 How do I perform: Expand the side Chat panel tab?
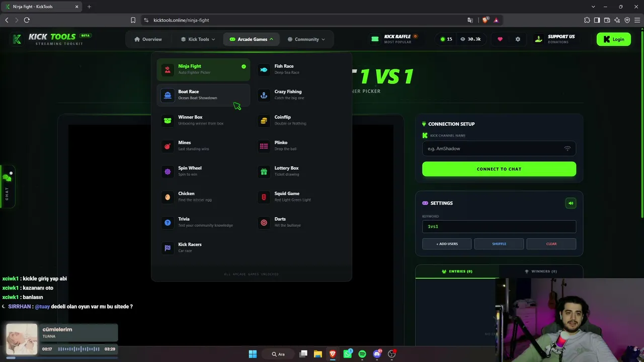click(x=7, y=187)
